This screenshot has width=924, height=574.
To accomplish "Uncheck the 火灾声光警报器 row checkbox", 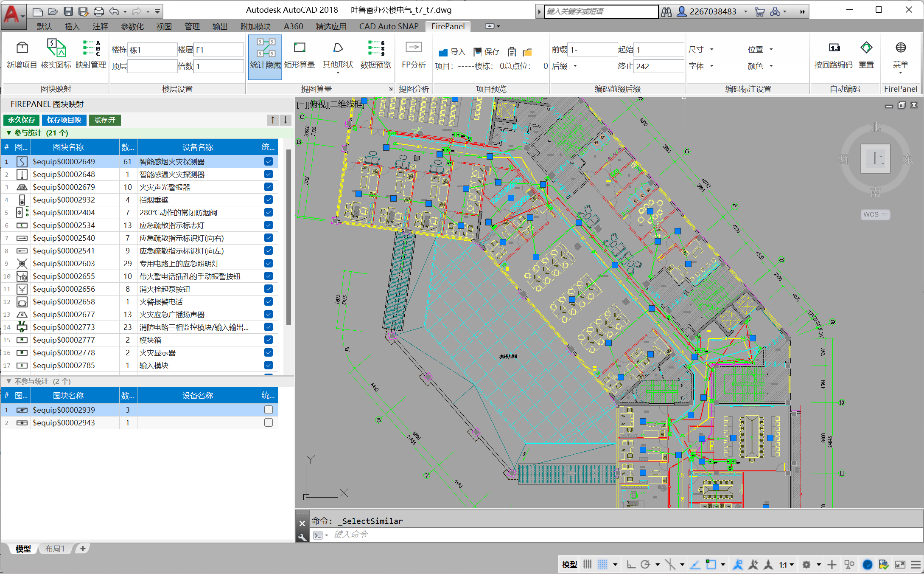I will click(x=269, y=187).
